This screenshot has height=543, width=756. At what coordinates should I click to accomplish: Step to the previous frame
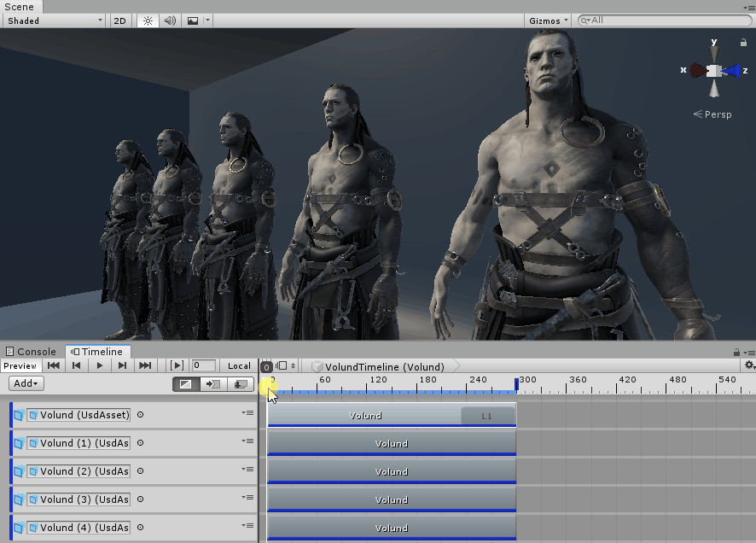click(77, 365)
